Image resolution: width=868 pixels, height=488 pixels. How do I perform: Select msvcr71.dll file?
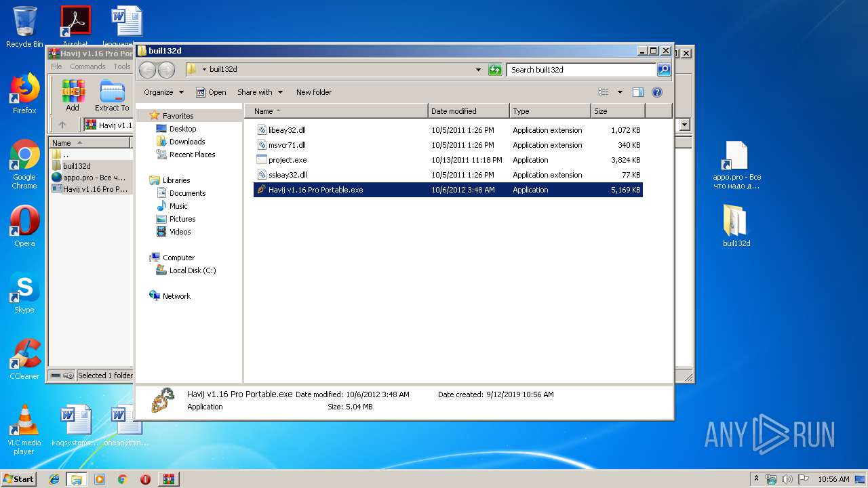pyautogui.click(x=448, y=145)
